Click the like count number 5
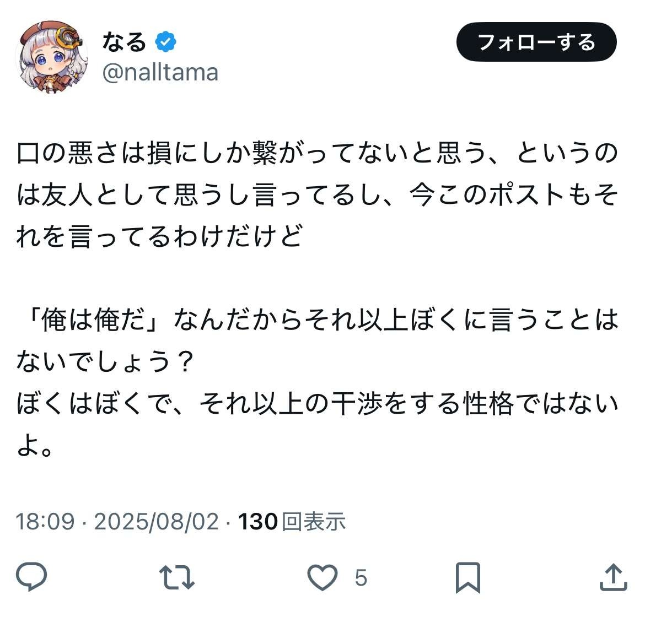The height and width of the screenshot is (644, 645). point(361,578)
